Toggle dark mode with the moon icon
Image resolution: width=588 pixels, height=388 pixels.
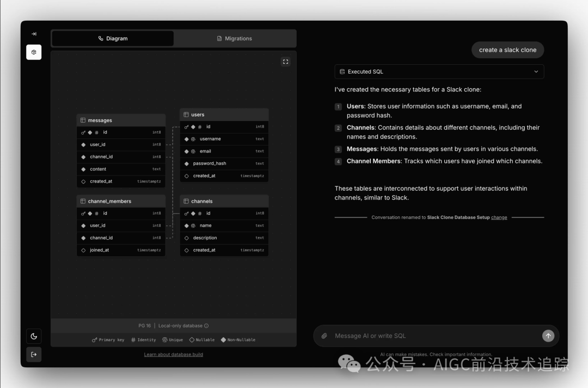pos(34,336)
